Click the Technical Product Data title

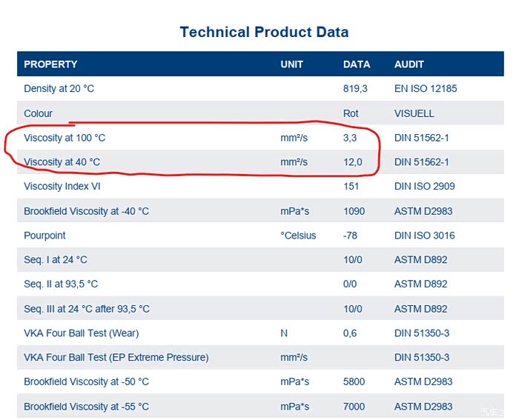point(264,32)
